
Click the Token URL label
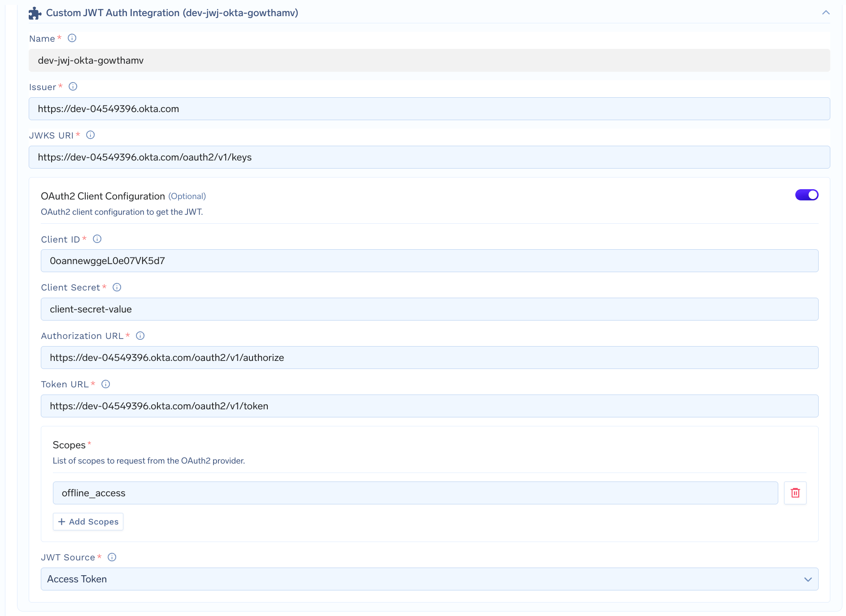[65, 384]
